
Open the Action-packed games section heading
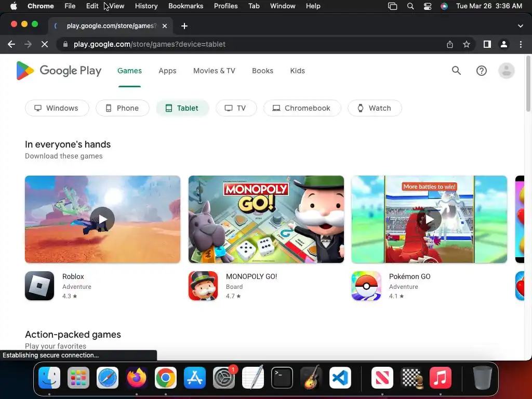click(x=73, y=335)
